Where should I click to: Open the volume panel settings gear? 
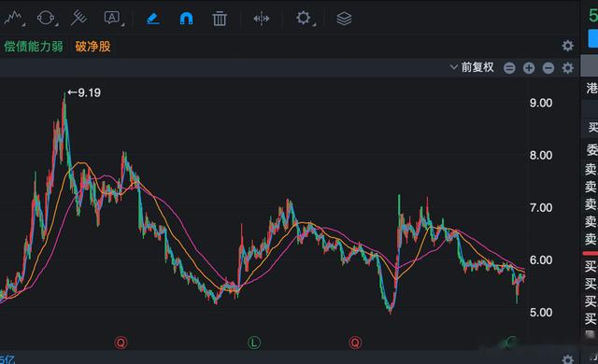568,359
